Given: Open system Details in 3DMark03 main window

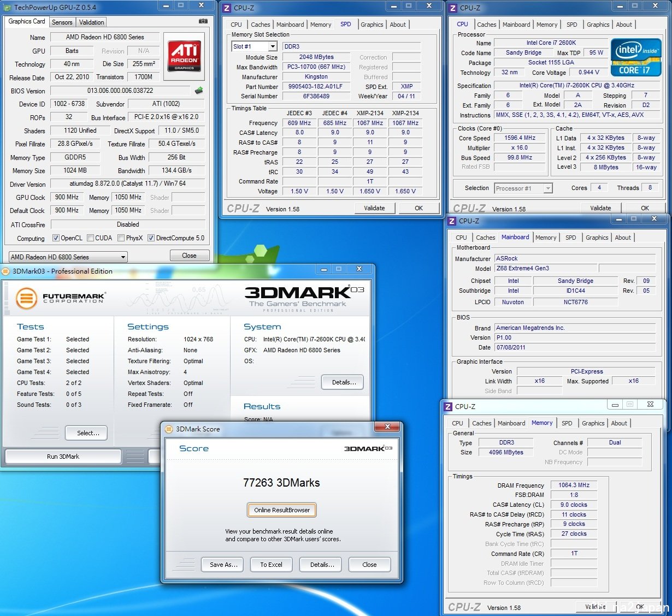Looking at the screenshot, I should [344, 382].
